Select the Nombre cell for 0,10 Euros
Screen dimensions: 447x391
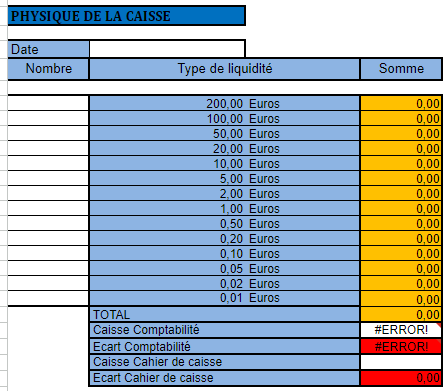pyautogui.click(x=48, y=253)
